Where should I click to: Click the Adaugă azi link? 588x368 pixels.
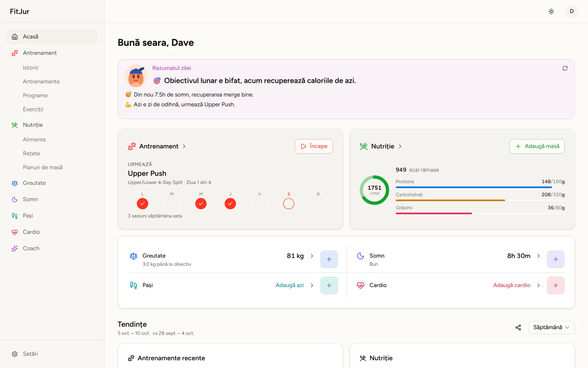tap(289, 285)
